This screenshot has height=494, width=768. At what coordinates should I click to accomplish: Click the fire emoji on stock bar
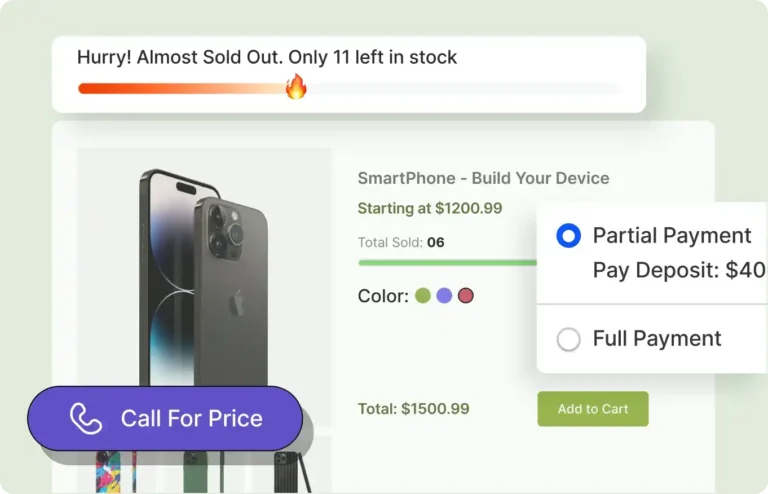pyautogui.click(x=296, y=88)
